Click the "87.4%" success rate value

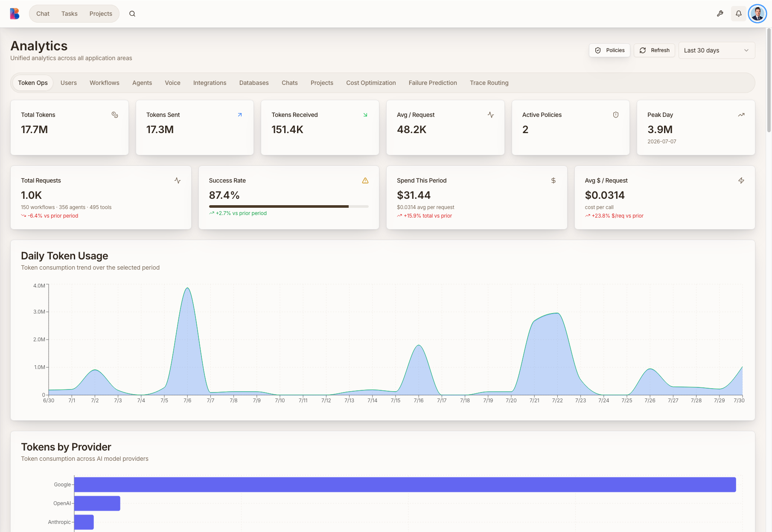(x=224, y=195)
